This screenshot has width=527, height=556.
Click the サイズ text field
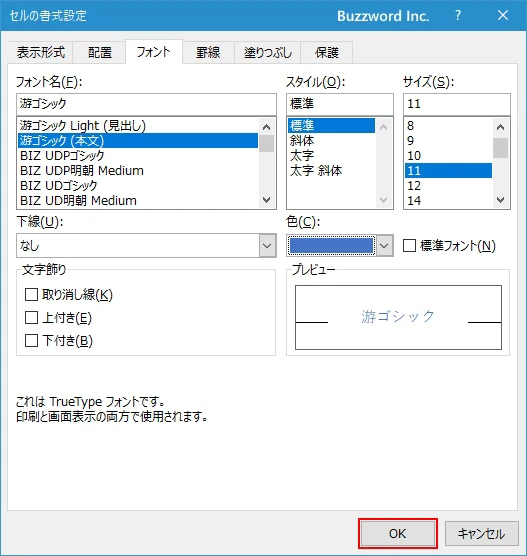point(457,104)
